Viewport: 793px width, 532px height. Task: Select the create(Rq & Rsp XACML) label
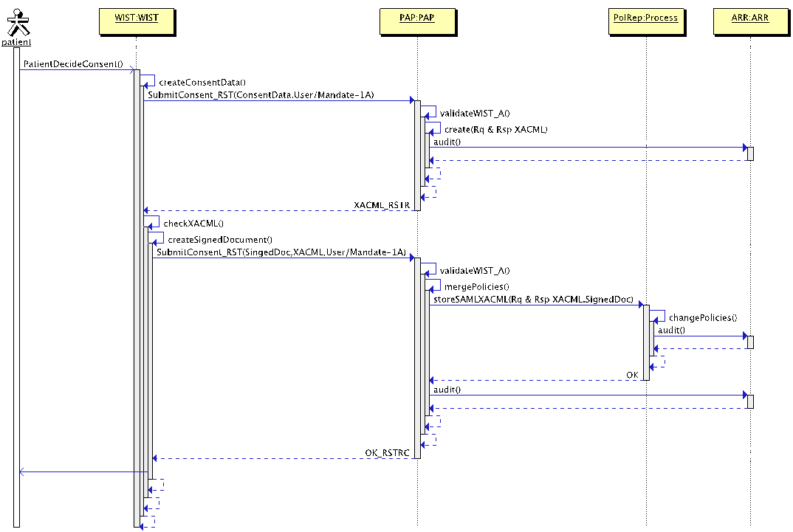495,130
